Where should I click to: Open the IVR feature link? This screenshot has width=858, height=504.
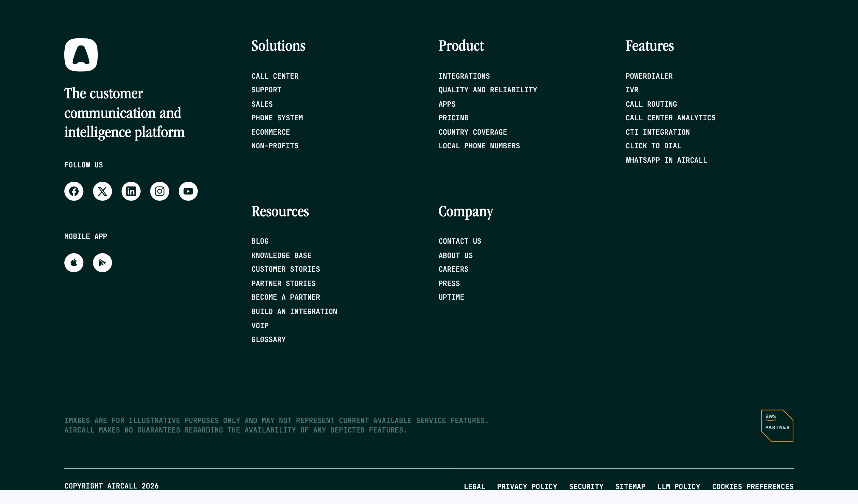[x=632, y=90]
